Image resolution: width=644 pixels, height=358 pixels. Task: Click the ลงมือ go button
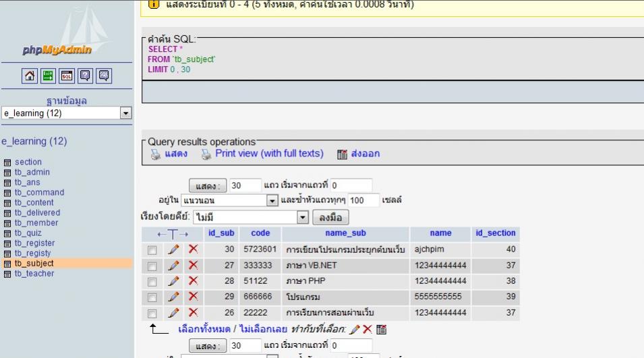(331, 217)
